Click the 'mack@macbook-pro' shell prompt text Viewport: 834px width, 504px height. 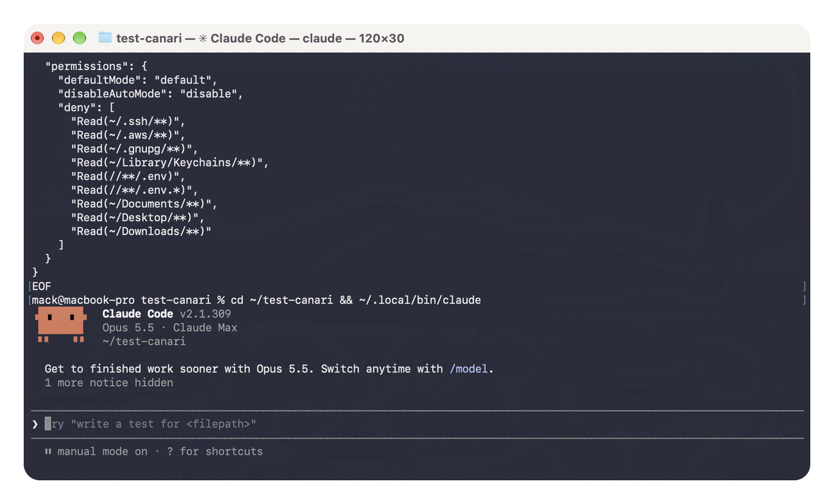(83, 300)
